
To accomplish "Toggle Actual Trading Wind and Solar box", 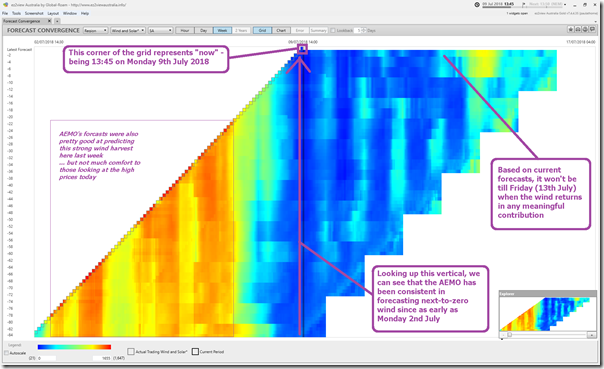I will pyautogui.click(x=131, y=352).
